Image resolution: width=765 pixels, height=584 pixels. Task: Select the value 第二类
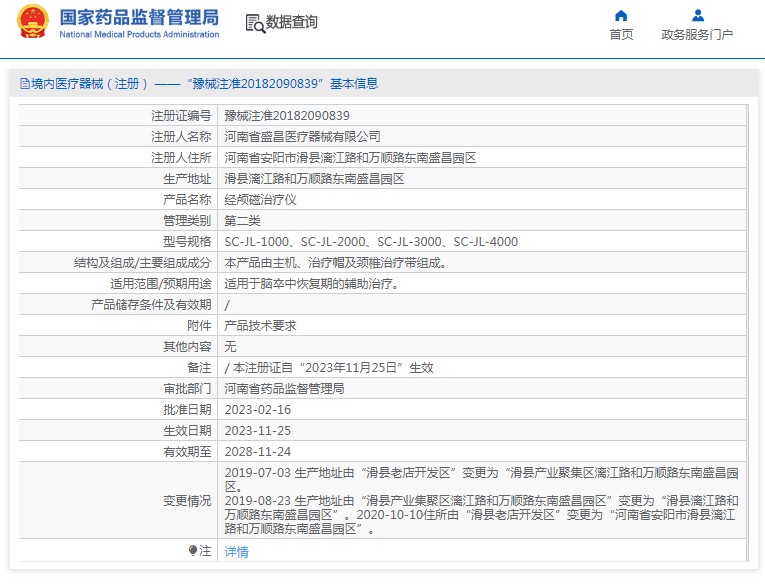242,221
